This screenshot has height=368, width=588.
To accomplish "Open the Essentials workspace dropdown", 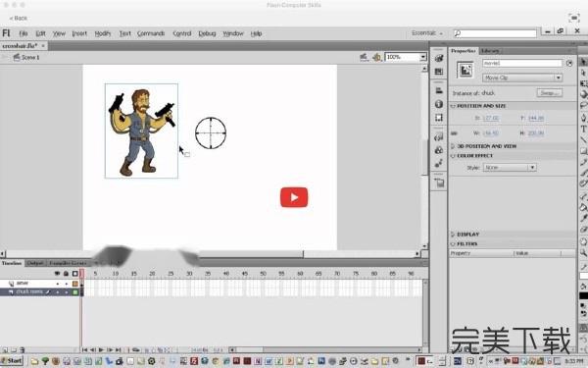I will click(x=427, y=33).
